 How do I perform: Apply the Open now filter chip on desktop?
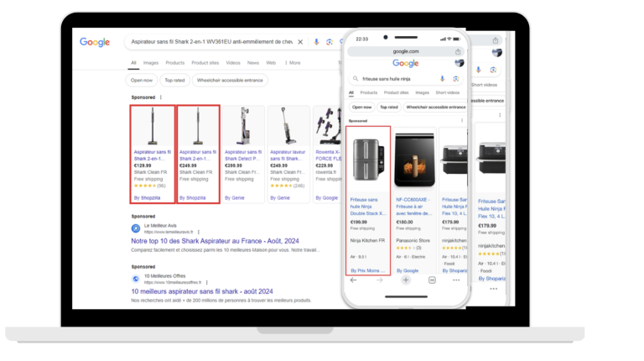tap(142, 81)
